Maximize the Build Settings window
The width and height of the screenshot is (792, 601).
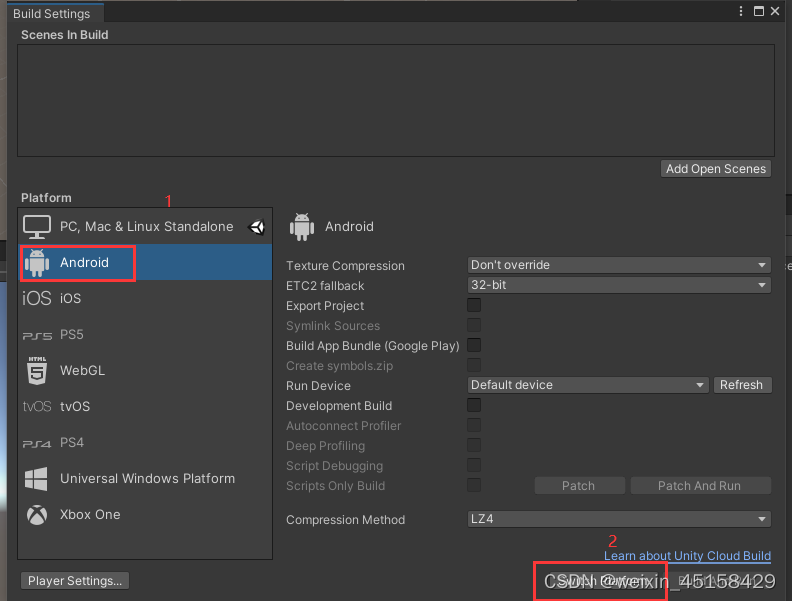(x=759, y=11)
